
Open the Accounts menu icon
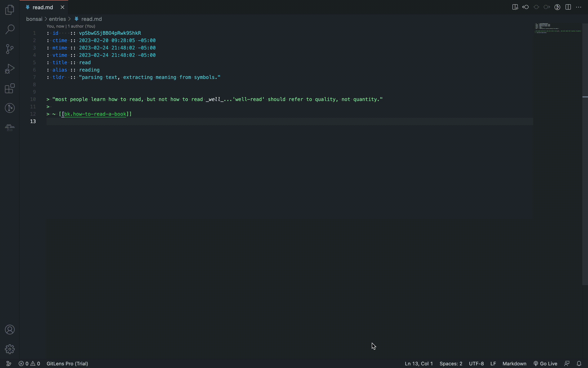[x=10, y=330]
